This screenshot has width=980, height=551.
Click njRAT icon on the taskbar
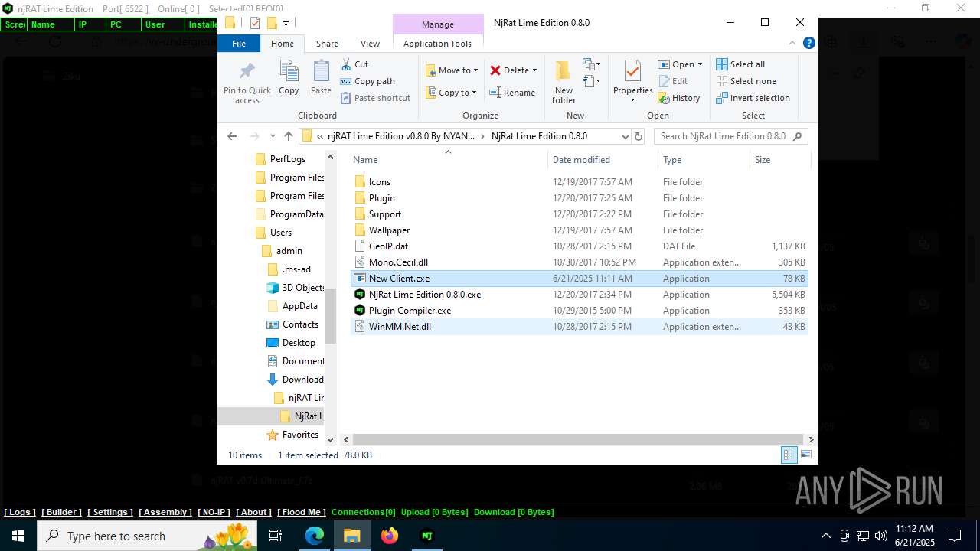point(427,536)
